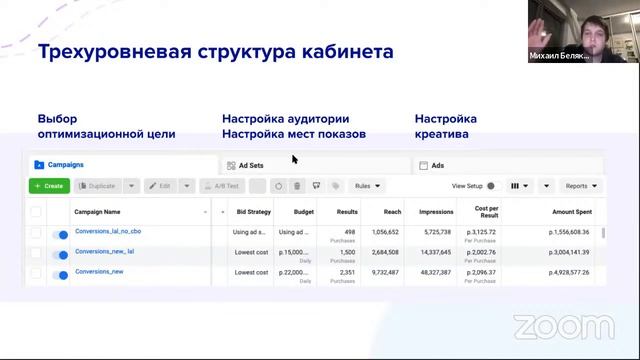This screenshot has width=640, height=360.
Task: Open the Reports dropdown
Action: coord(581,186)
